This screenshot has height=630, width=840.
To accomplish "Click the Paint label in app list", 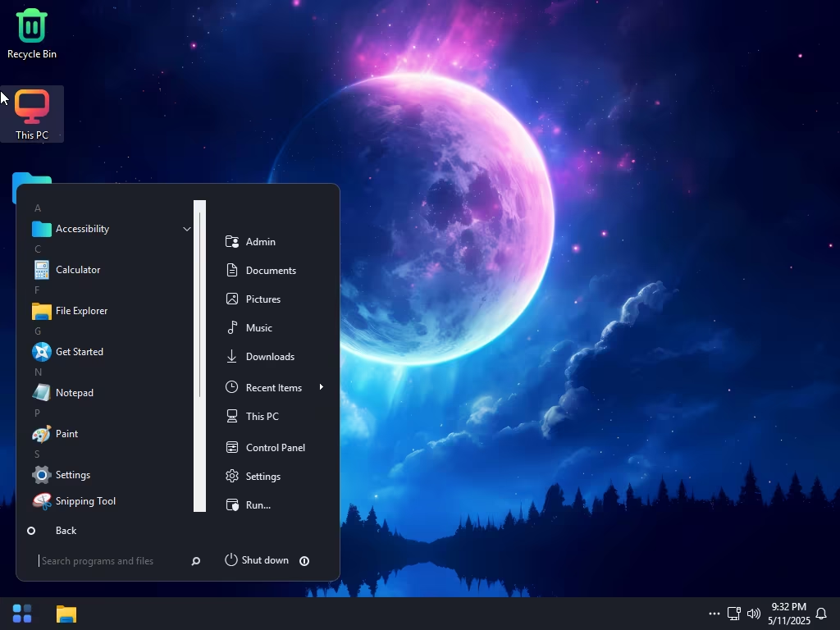I will point(66,433).
